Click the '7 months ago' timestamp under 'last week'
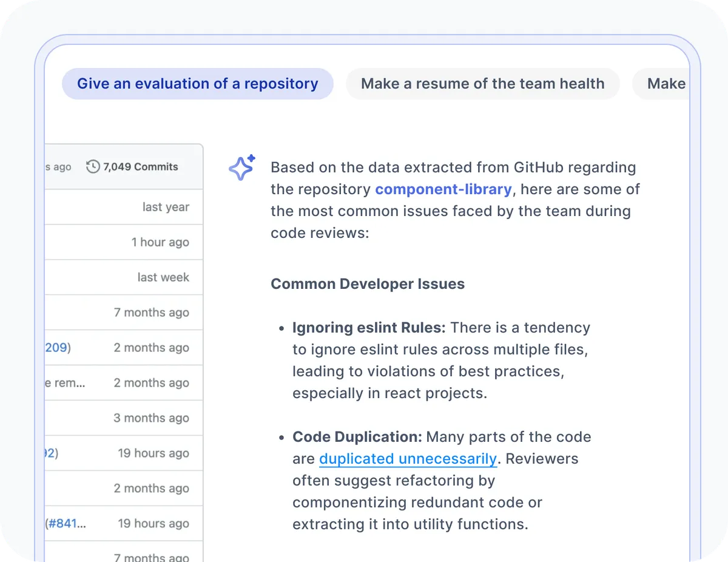Viewport: 728px width, 562px height. click(x=152, y=313)
